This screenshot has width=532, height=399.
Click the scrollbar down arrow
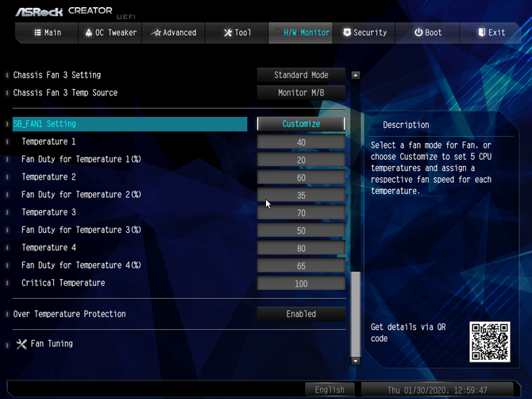[x=355, y=361]
